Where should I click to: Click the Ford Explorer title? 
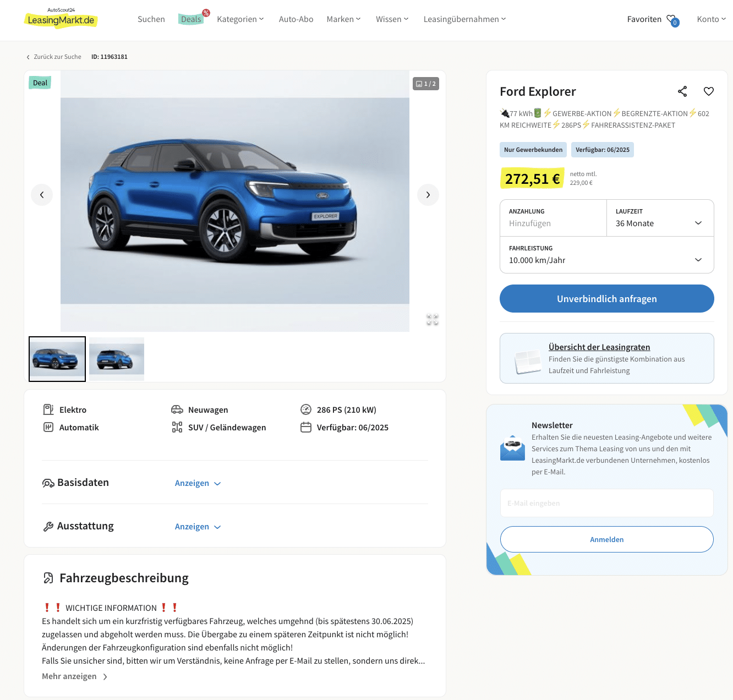pos(538,91)
